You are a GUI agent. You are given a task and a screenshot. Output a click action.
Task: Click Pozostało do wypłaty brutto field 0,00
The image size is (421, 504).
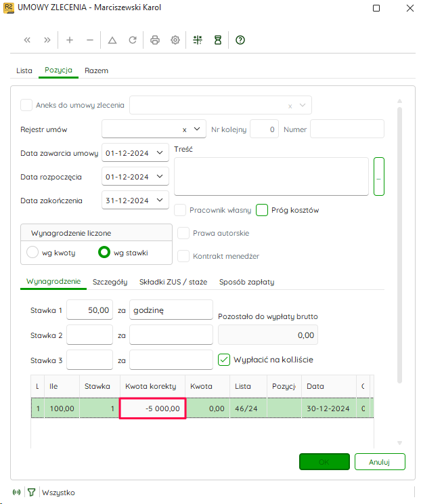pyautogui.click(x=268, y=335)
